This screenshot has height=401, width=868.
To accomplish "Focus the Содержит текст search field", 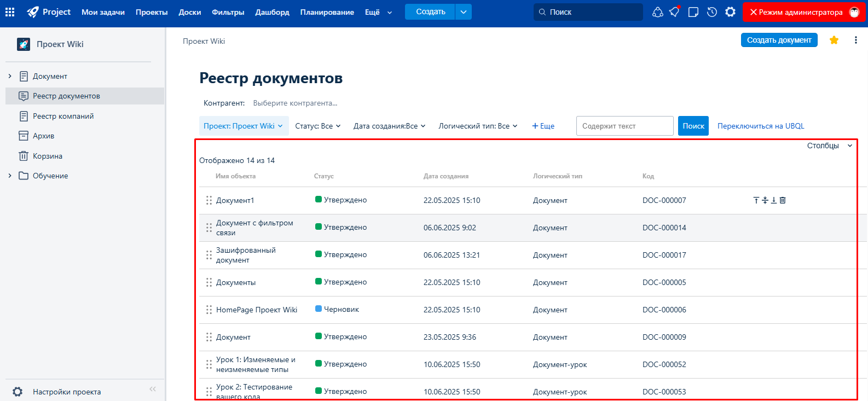I will (x=625, y=126).
